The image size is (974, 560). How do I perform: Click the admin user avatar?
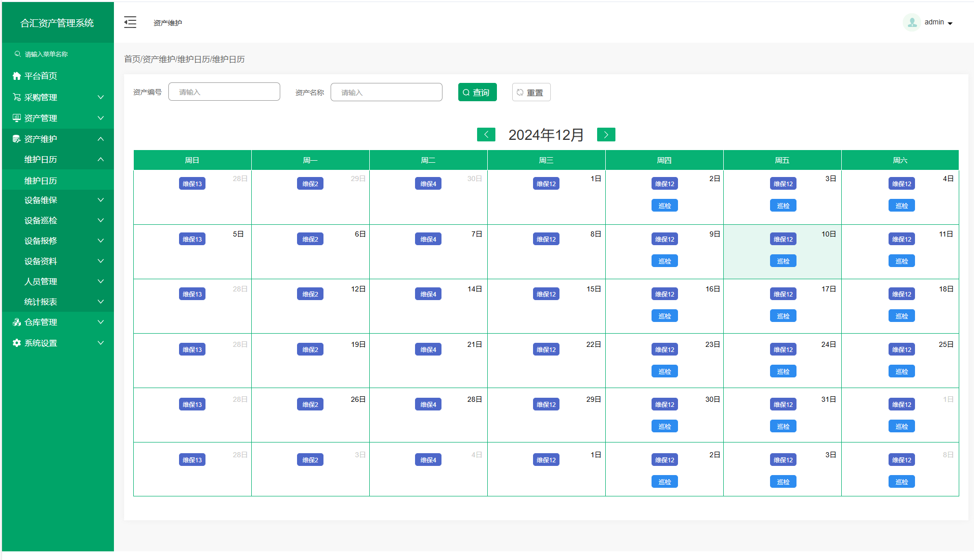coord(911,22)
